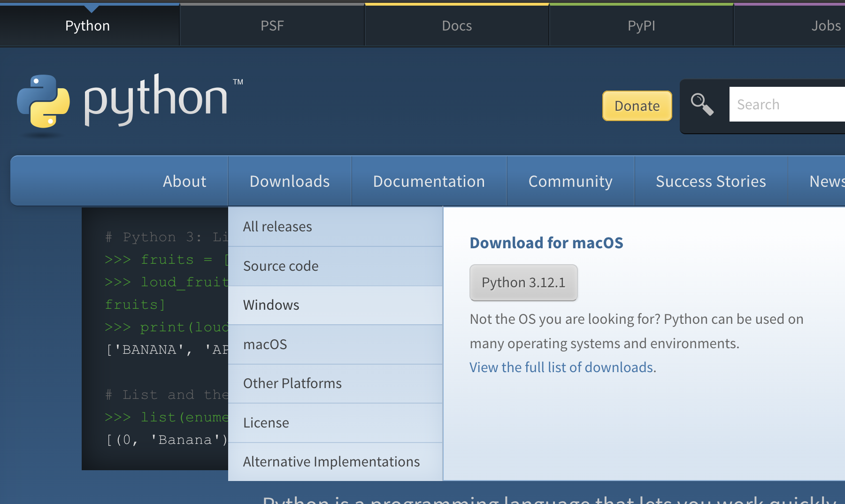Viewport: 845px width, 504px height.
Task: Click the yellow Donate button
Action: click(637, 106)
